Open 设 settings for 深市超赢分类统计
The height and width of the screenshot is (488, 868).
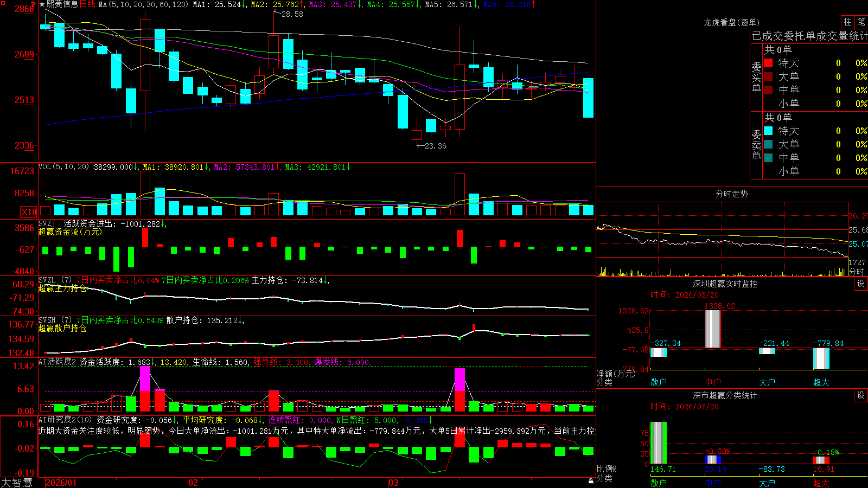[x=861, y=395]
